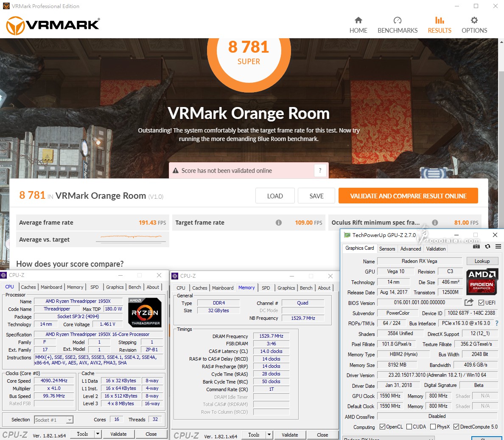Viewport: 504px width, 440px height.
Task: Take a GPU-Z screenshot with the camera icon
Action: pos(476,247)
